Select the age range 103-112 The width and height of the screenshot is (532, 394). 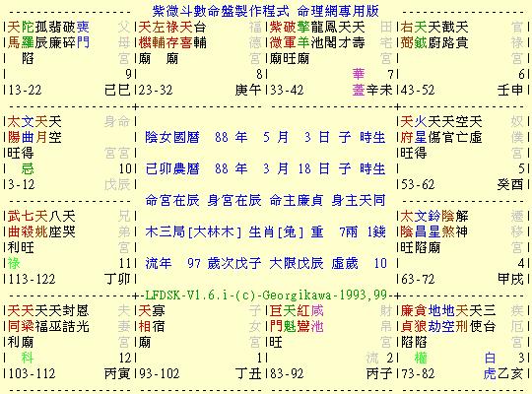32,373
